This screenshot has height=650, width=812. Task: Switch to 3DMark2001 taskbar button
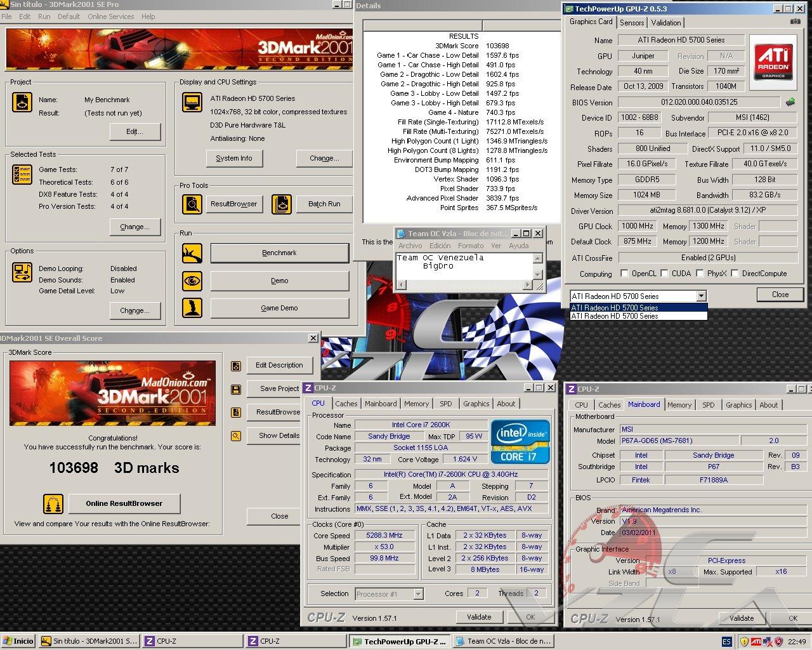89,641
